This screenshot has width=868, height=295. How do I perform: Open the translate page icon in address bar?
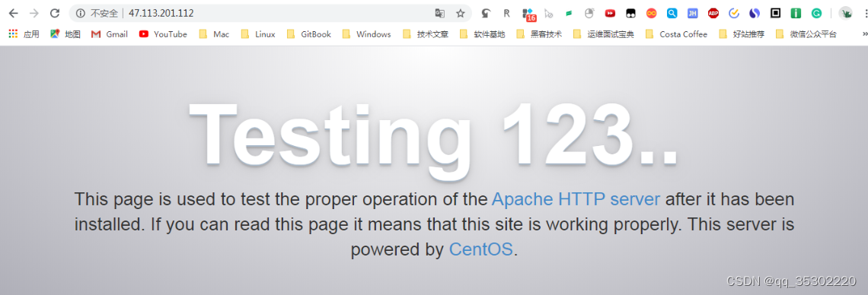(440, 13)
